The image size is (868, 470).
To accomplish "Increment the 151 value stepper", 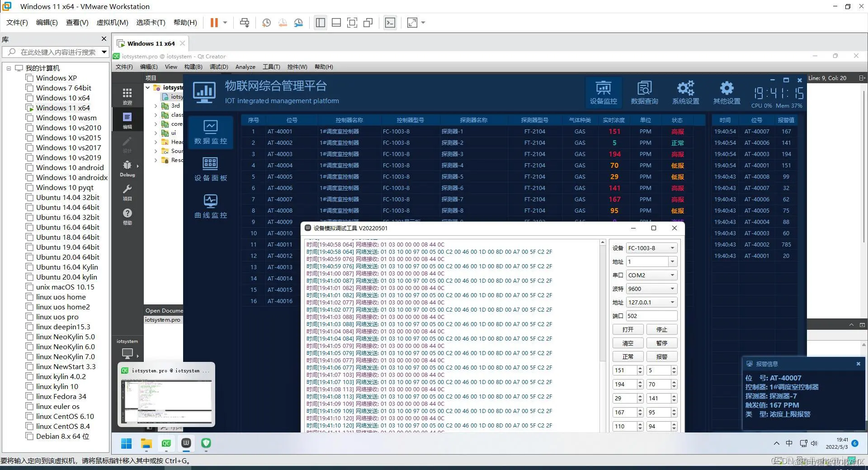I will (639, 368).
